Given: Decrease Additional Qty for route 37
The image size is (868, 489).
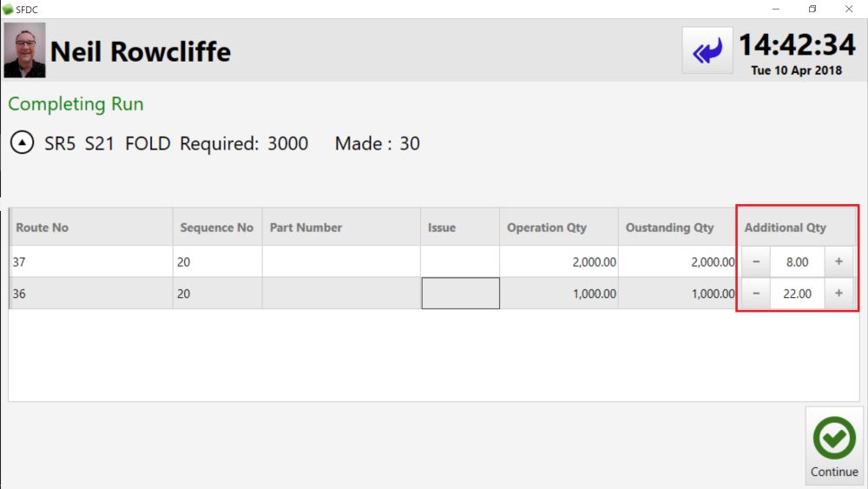Looking at the screenshot, I should (x=756, y=261).
